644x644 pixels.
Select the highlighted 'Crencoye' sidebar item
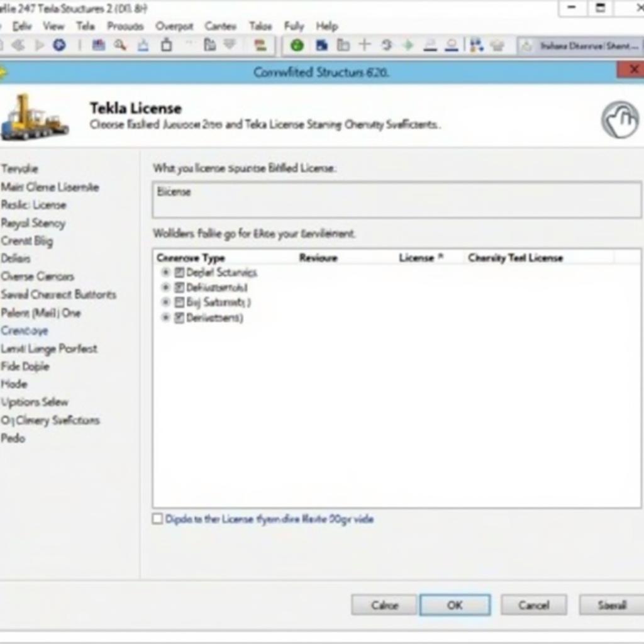(25, 331)
